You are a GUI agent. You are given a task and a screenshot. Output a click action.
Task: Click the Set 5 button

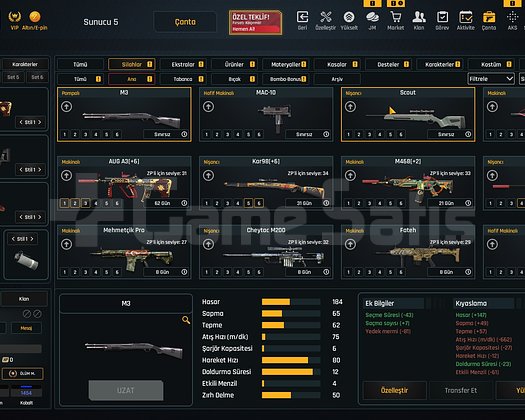13,77
